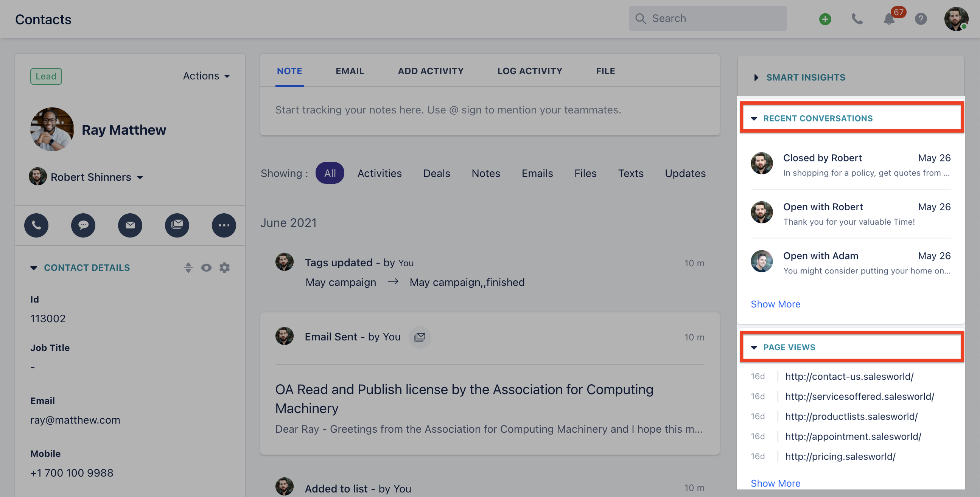980x497 pixels.
Task: Switch to the File tab
Action: pyautogui.click(x=605, y=71)
